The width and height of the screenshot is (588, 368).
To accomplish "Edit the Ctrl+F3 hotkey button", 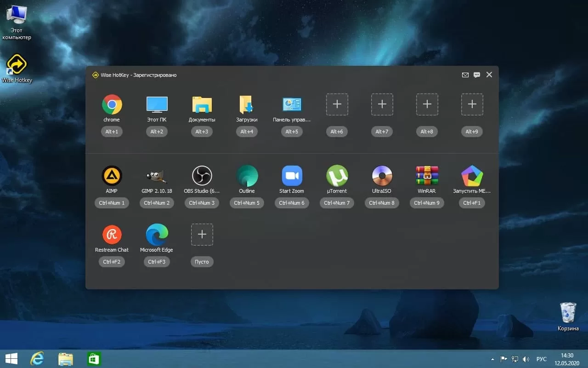I will pyautogui.click(x=157, y=262).
